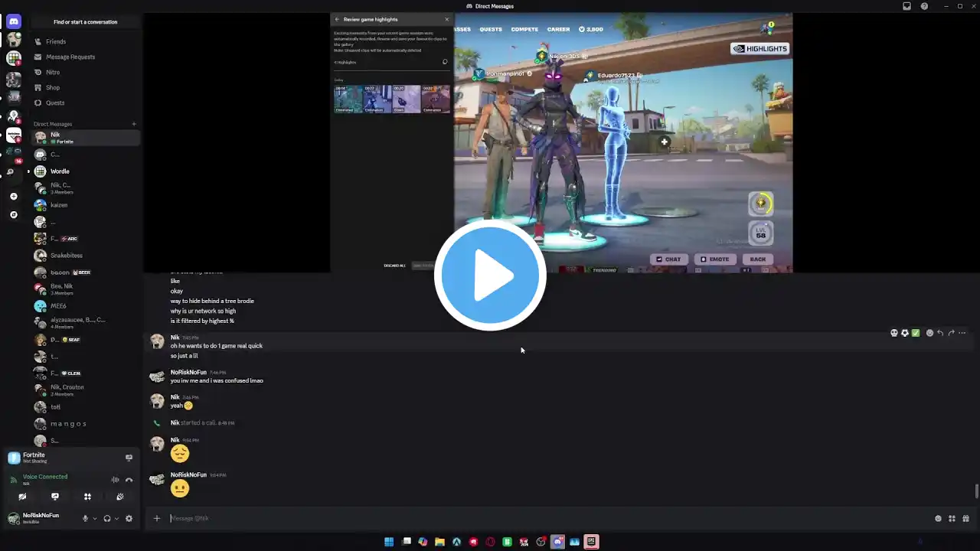Open the chat scrollbar thumb
This screenshot has width=980, height=551.
coord(976,491)
